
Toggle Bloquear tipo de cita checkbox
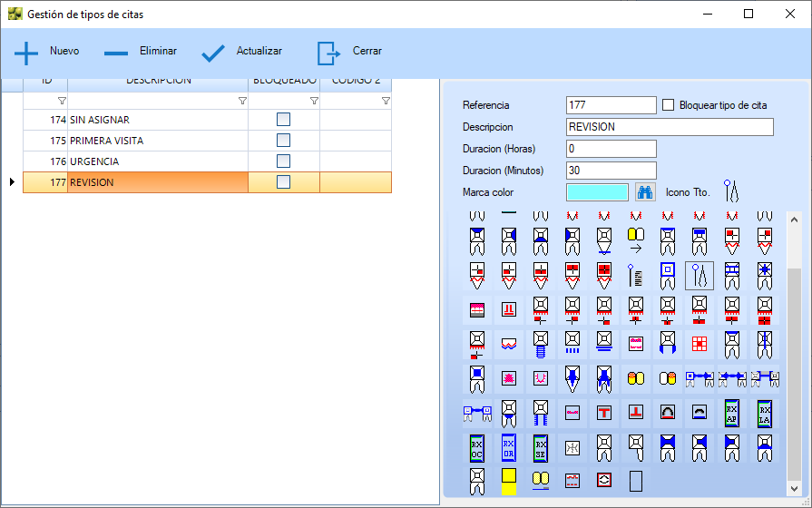pyautogui.click(x=669, y=105)
